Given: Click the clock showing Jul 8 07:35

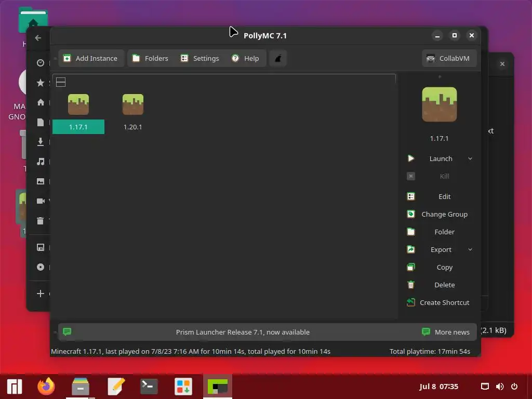Looking at the screenshot, I should tap(438, 387).
